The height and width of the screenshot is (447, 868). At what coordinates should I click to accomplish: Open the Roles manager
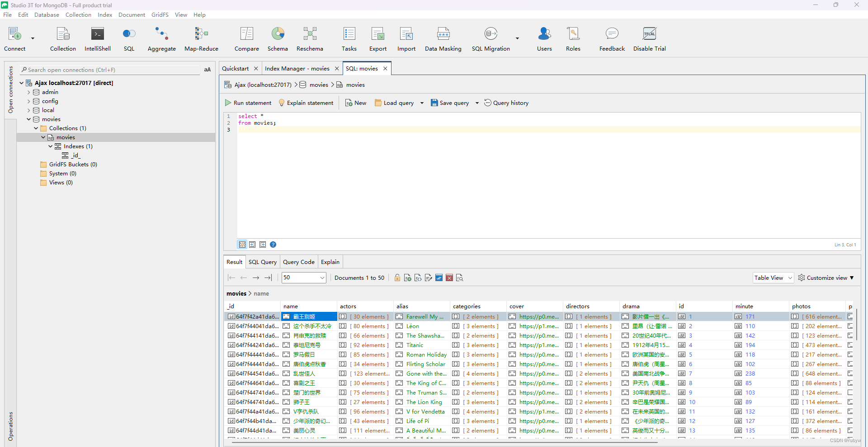[x=573, y=38]
